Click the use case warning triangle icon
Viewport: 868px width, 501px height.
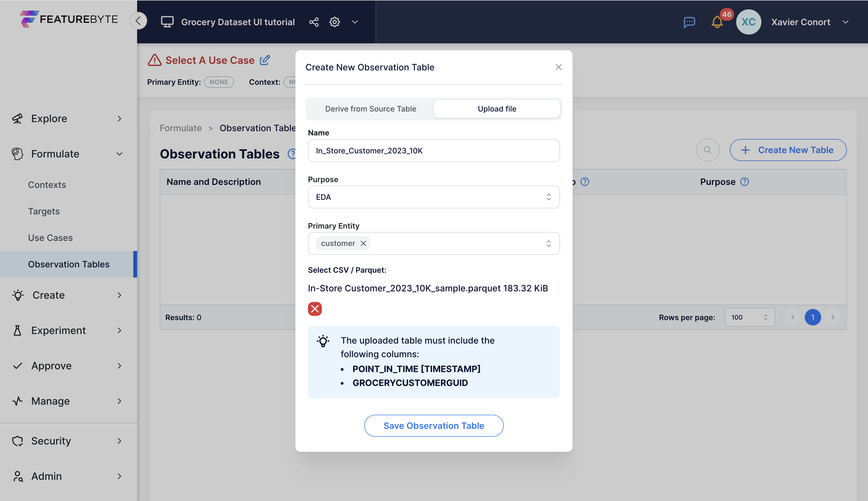pos(154,60)
